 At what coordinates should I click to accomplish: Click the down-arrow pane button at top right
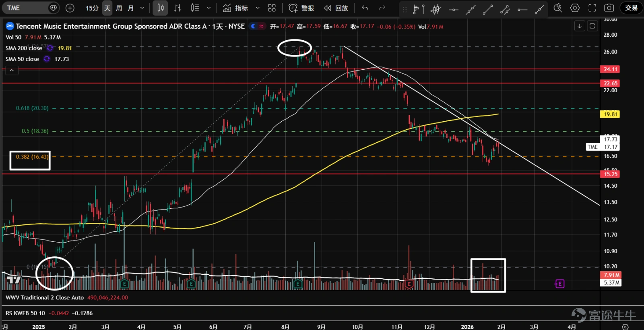(x=580, y=26)
